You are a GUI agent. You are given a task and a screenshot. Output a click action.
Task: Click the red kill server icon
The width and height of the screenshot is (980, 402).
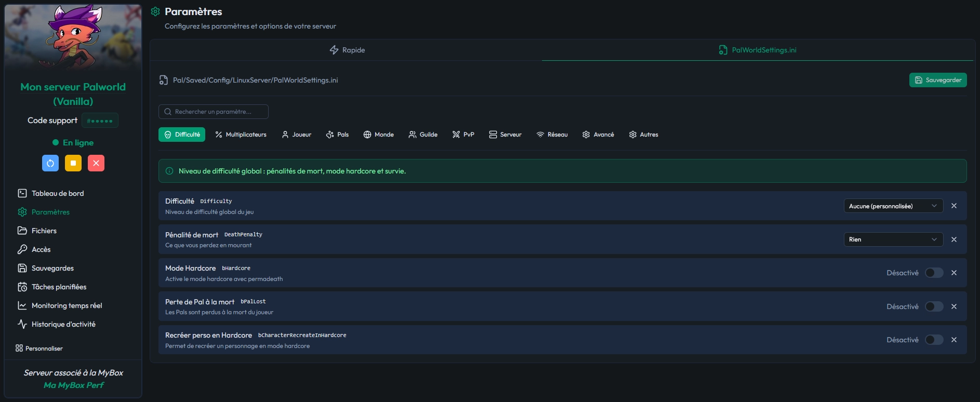(x=96, y=163)
